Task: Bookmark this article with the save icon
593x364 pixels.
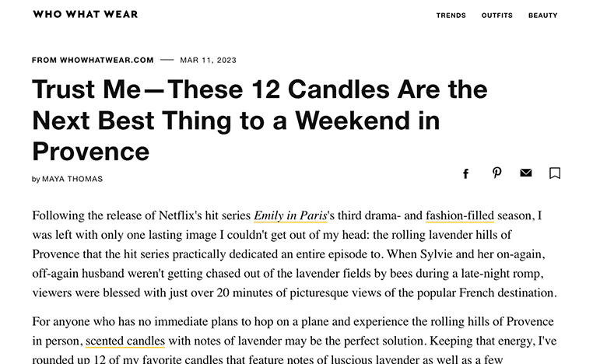Action: pyautogui.click(x=555, y=173)
